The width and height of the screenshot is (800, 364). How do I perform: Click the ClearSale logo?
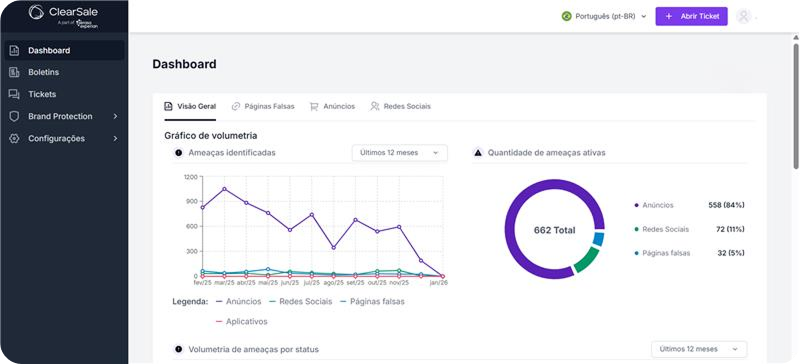63,16
